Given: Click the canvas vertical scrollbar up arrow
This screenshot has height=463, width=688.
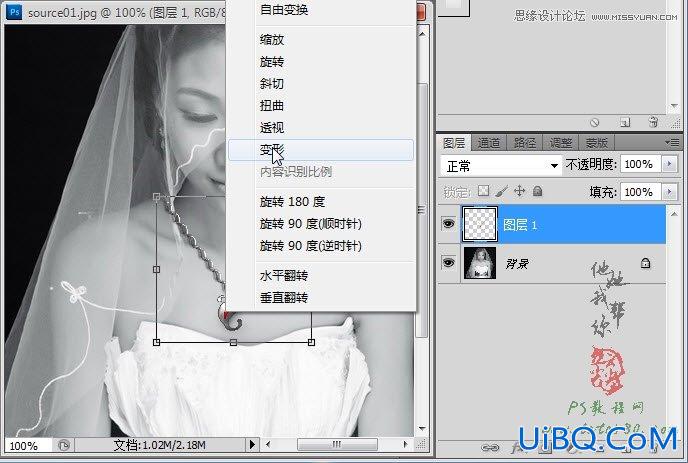Looking at the screenshot, I should [x=422, y=34].
